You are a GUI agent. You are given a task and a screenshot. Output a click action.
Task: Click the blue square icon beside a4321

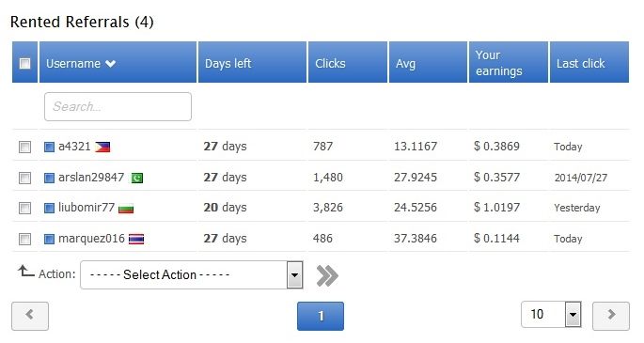[49, 147]
